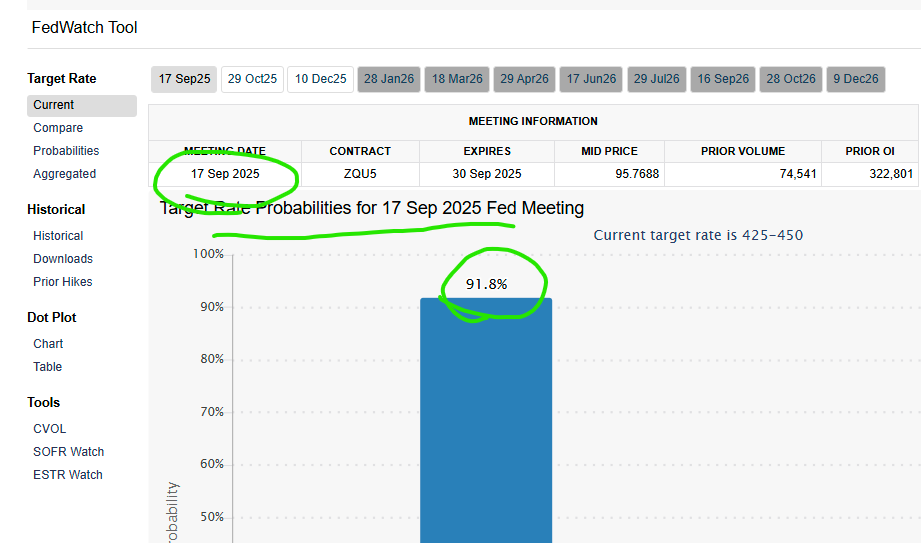
Task: Select the 29 Apr26 meeting tab
Action: pyautogui.click(x=524, y=79)
